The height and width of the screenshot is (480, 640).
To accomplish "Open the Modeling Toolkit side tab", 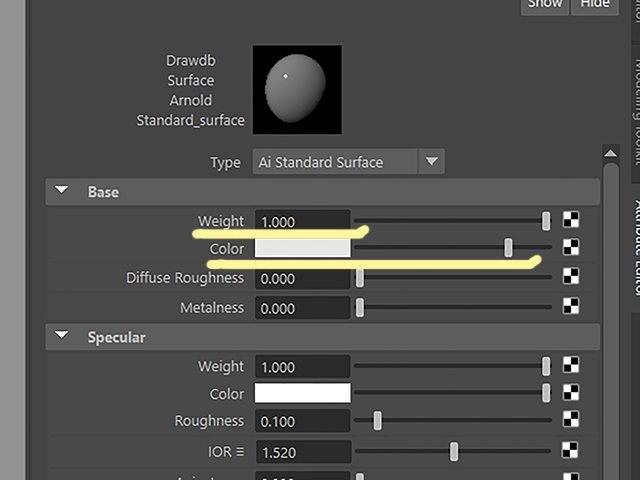I will pos(636,112).
